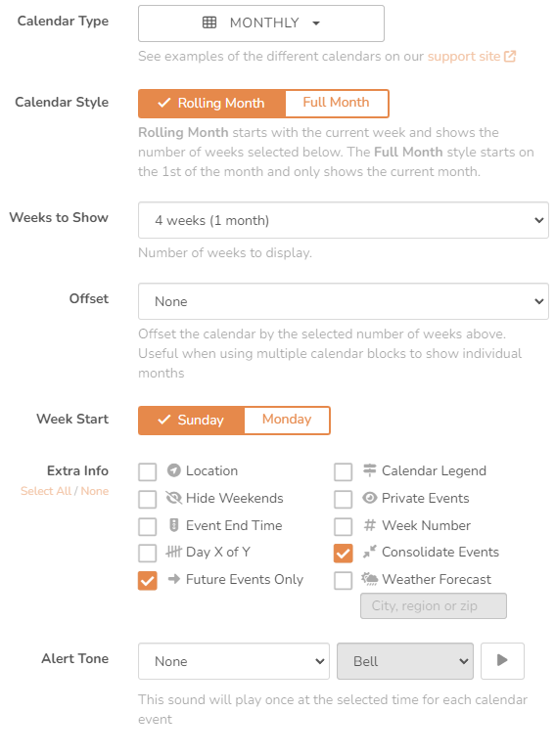Set week start to Monday
This screenshot has width=555, height=756.
pyautogui.click(x=287, y=420)
